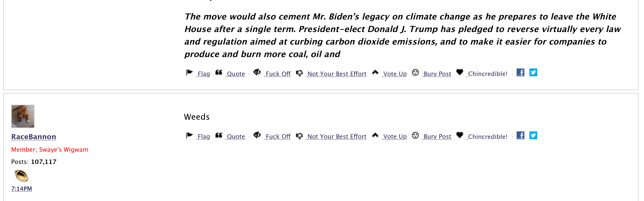The width and height of the screenshot is (644, 201).
Task: Click the heart icon on the Weeds post
Action: [x=460, y=135]
